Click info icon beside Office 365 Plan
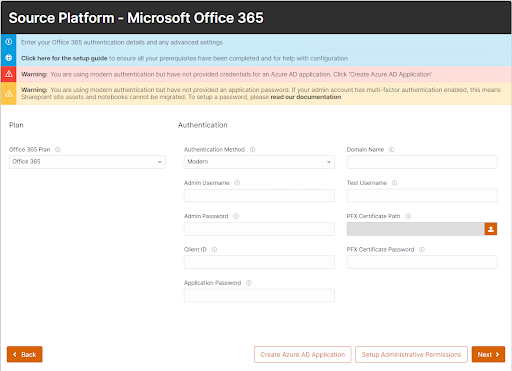 tap(58, 149)
